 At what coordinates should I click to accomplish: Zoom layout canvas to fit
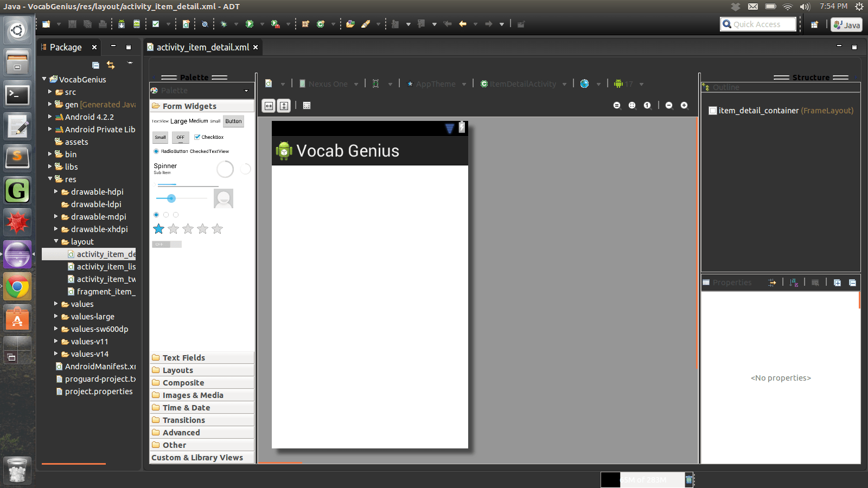[x=632, y=105]
